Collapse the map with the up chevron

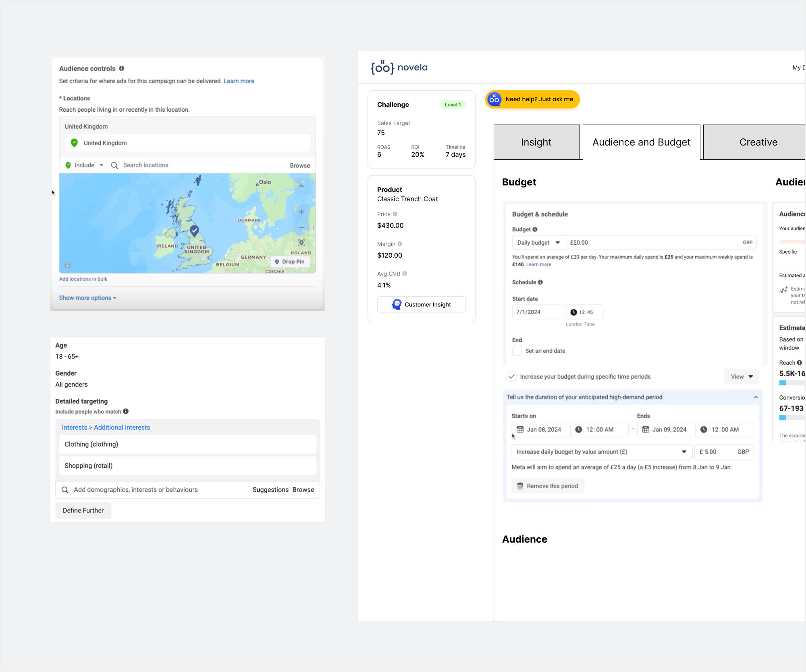[301, 186]
